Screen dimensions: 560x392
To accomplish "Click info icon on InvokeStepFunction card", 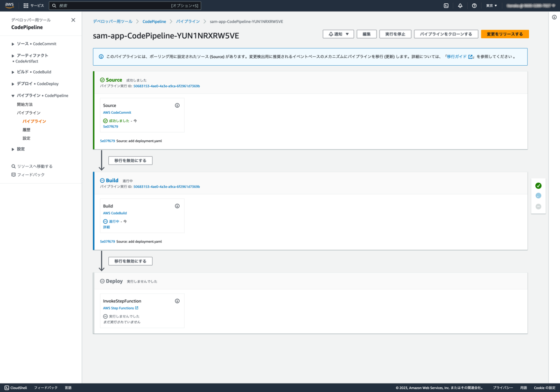I will 177,301.
